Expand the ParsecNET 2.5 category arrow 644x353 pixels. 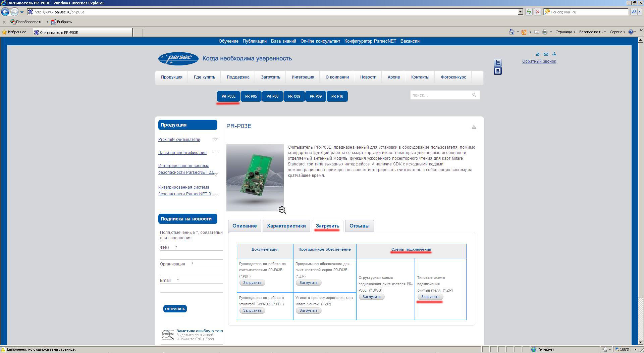216,174
